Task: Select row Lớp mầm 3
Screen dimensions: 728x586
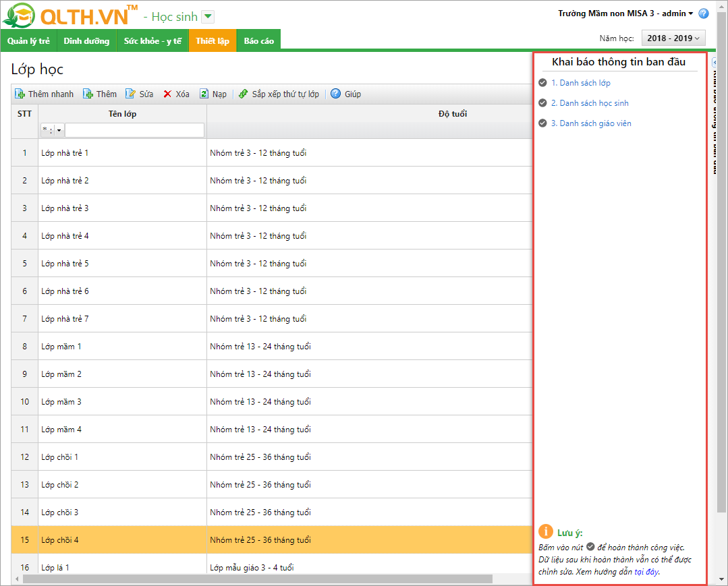Action: tap(272, 401)
